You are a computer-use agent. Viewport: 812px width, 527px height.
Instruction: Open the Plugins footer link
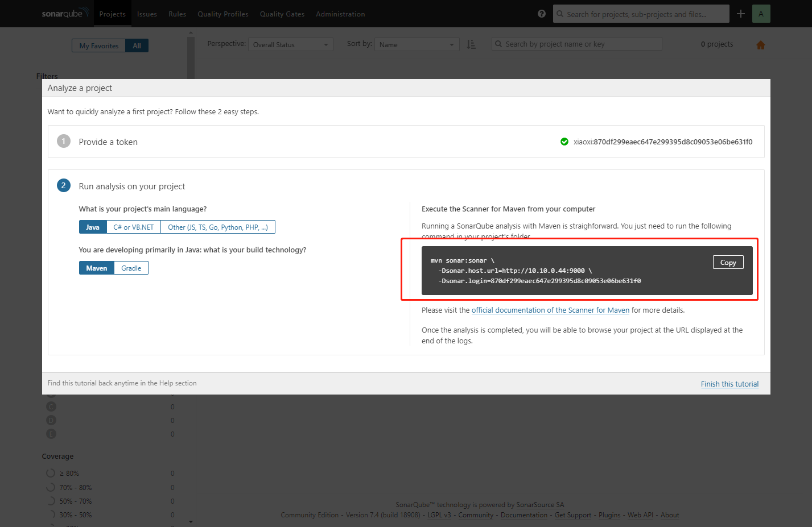click(x=609, y=515)
